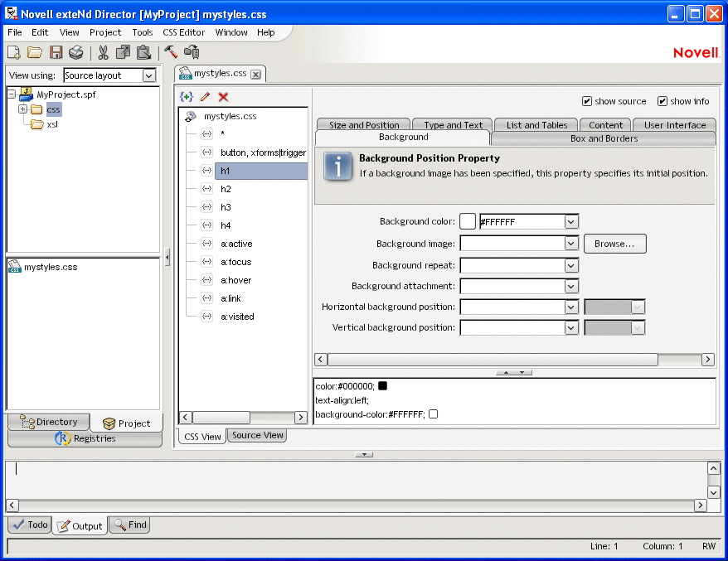Viewport: 728px width, 561px height.
Task: Open the Project menu
Action: [x=105, y=32]
